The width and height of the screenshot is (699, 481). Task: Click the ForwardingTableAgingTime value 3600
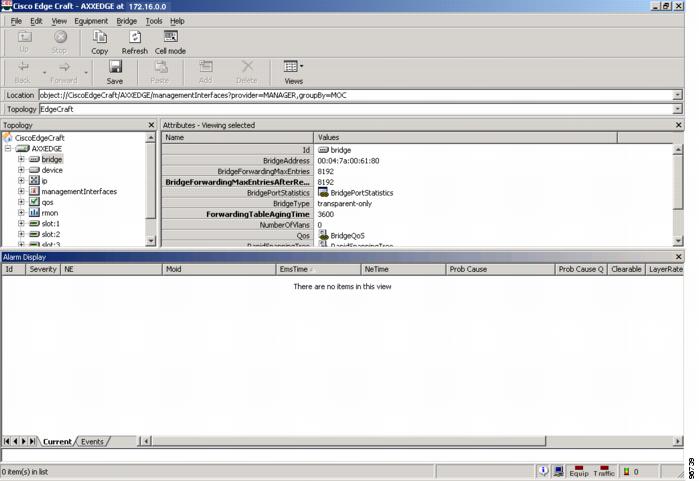point(325,214)
